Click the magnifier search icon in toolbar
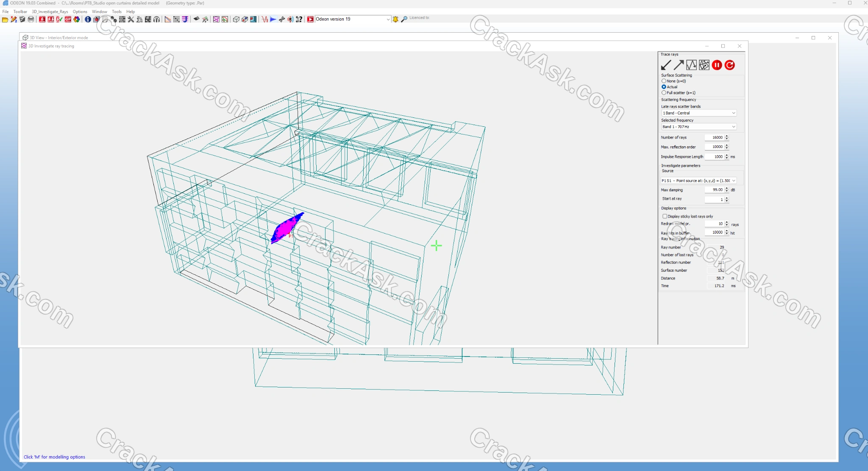 click(x=404, y=20)
